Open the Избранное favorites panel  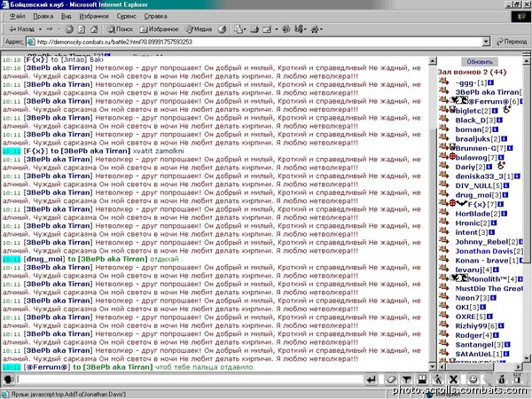coord(159,29)
